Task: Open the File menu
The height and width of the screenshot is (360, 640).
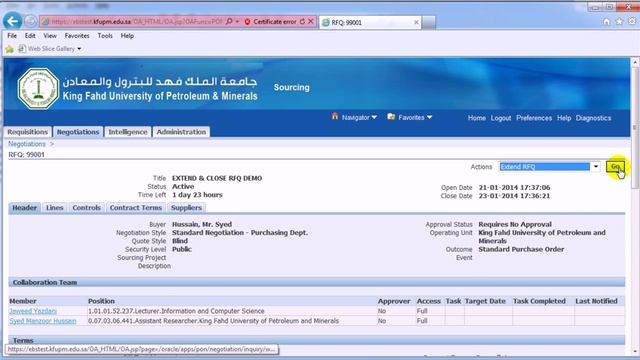Action: pyautogui.click(x=12, y=36)
